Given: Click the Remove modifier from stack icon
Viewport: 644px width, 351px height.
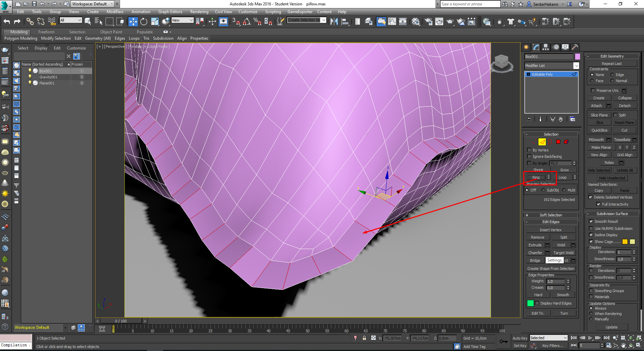Looking at the screenshot, I should (x=561, y=119).
